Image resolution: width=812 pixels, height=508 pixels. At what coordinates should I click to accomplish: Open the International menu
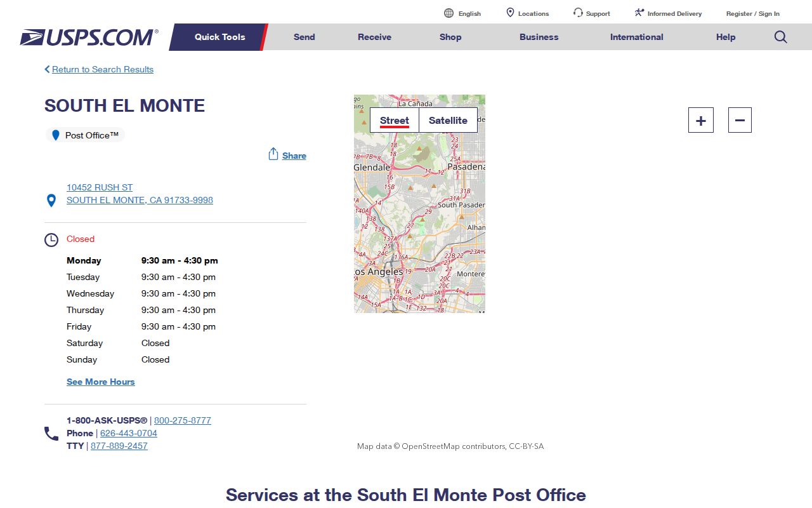click(636, 37)
